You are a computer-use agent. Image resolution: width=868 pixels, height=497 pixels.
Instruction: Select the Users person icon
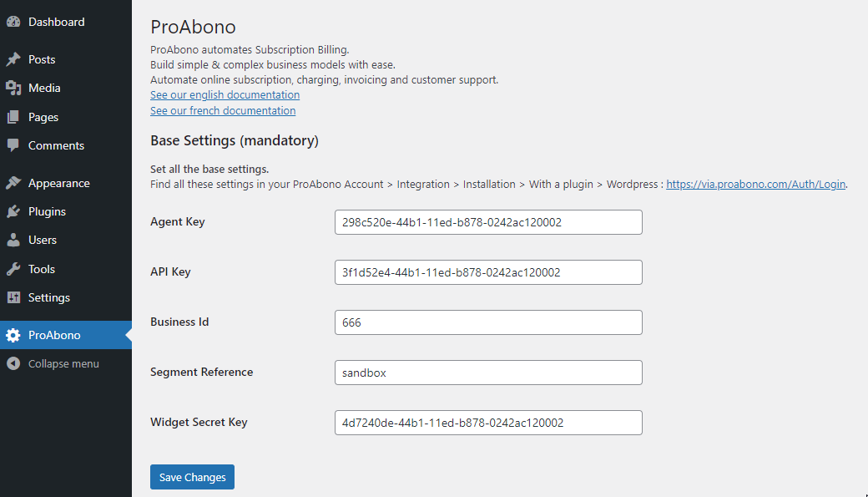tap(13, 240)
